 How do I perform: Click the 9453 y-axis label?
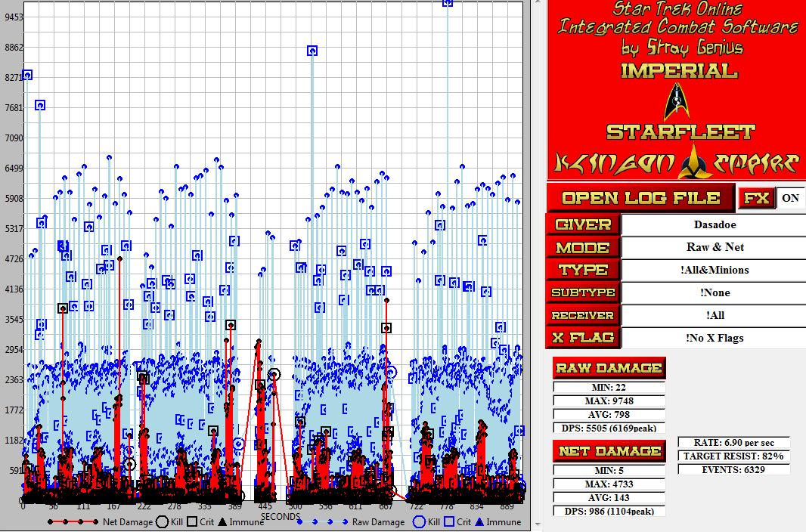click(x=14, y=17)
